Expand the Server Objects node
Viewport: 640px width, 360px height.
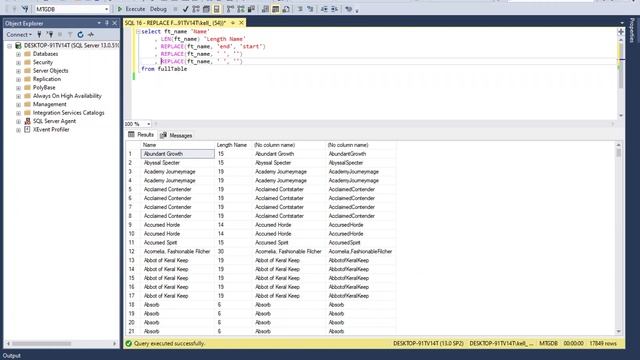point(18,71)
